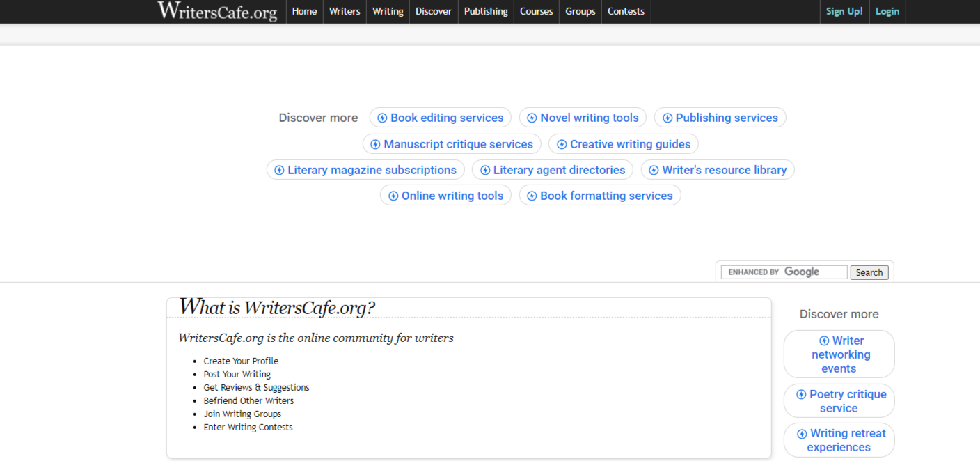Click 'Get Reviews & Suggestions' text
The height and width of the screenshot is (461, 980).
256,387
